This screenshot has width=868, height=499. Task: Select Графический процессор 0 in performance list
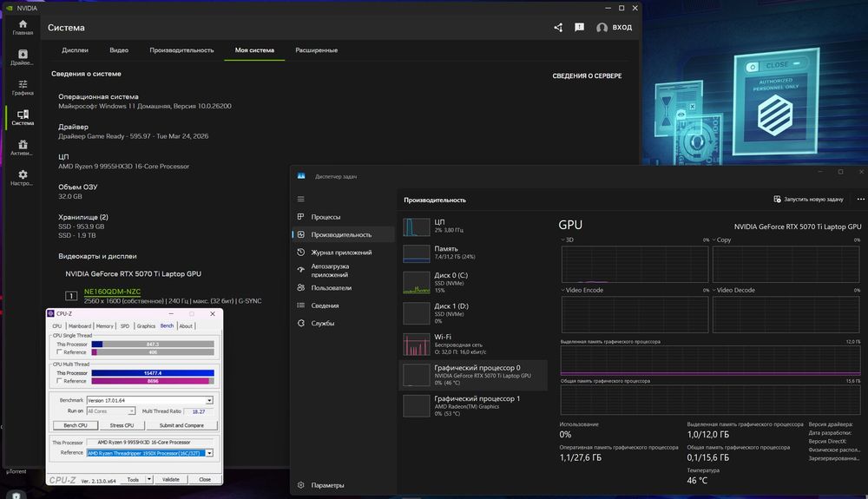(473, 375)
